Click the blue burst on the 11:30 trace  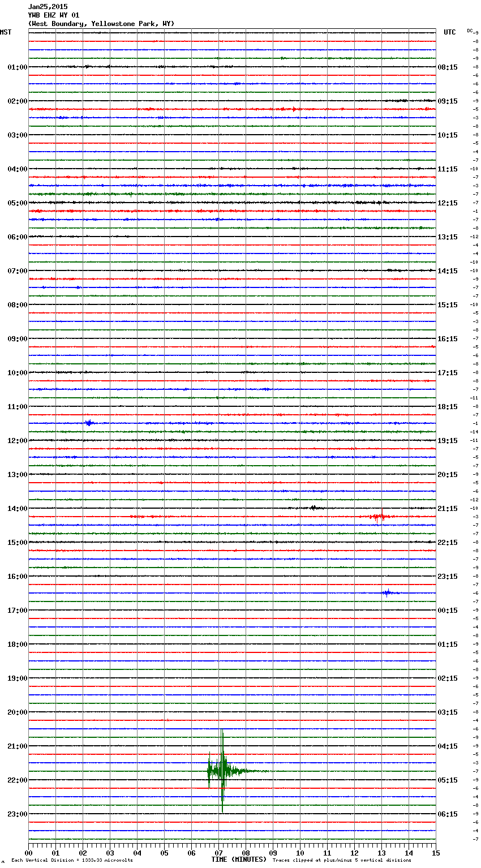coord(89,423)
